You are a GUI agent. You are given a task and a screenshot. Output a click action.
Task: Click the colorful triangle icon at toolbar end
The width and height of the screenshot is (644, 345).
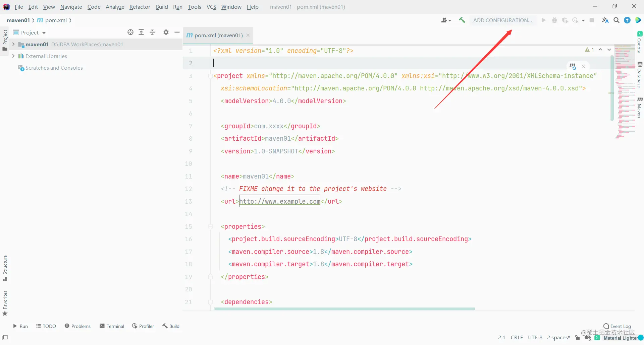638,20
